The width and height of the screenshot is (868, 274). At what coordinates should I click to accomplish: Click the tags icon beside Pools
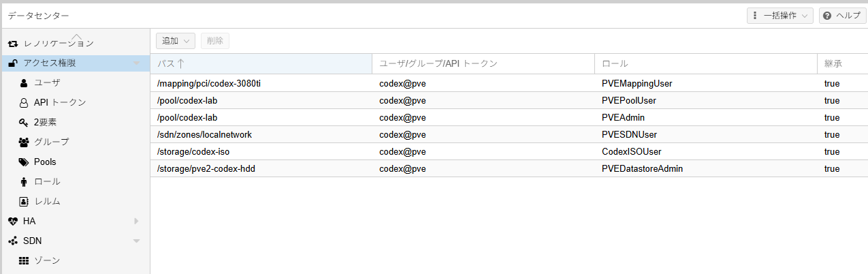24,162
